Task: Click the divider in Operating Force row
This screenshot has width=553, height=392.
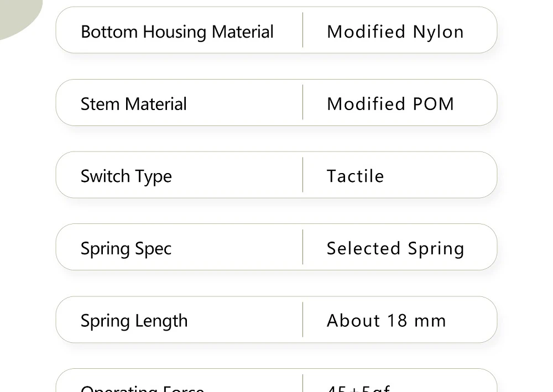Action: coord(302,384)
